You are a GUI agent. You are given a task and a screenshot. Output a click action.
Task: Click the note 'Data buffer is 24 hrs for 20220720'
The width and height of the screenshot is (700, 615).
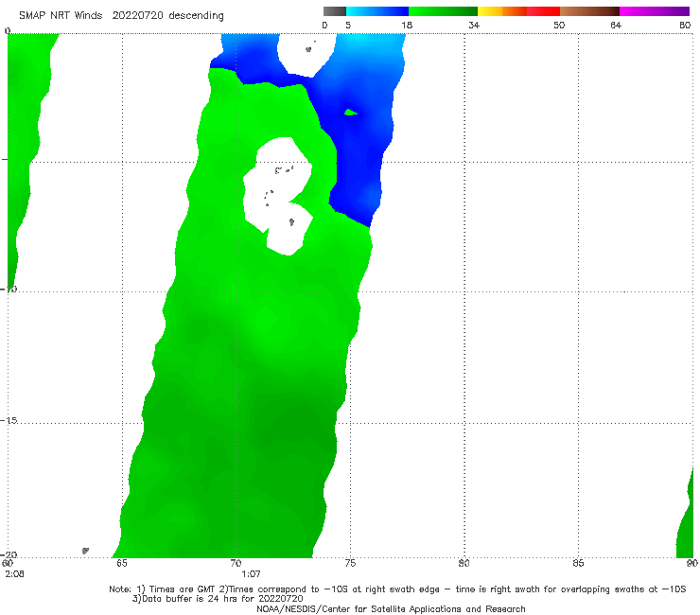pyautogui.click(x=221, y=599)
